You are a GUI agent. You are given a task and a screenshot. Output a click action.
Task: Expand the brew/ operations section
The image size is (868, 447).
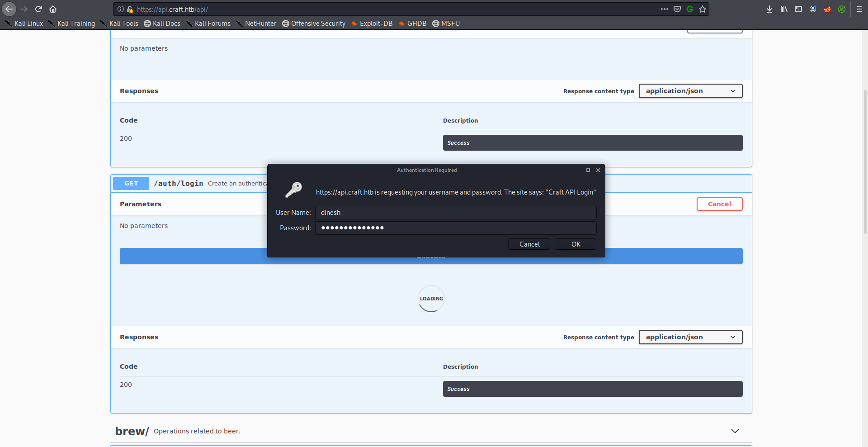coord(735,431)
